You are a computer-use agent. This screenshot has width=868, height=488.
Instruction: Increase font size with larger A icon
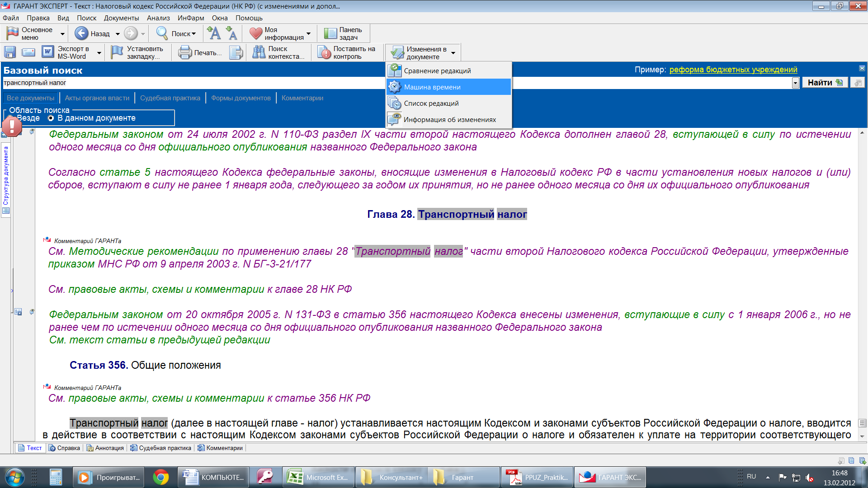pos(214,33)
